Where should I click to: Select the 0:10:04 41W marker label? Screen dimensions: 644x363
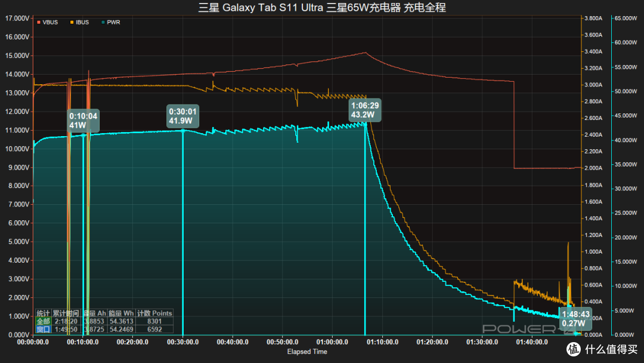[83, 121]
